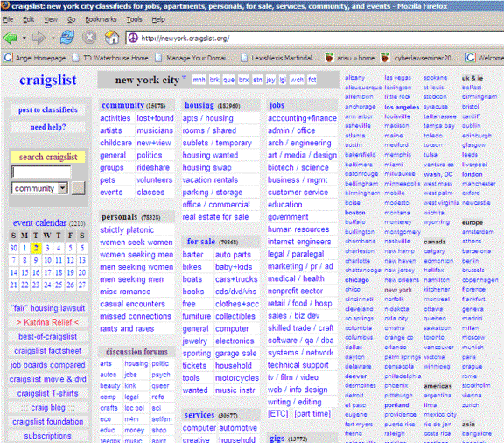Image resolution: width=504 pixels, height=443 pixels.
Task: Click the Home icon in the toolbar
Action: tap(112, 38)
